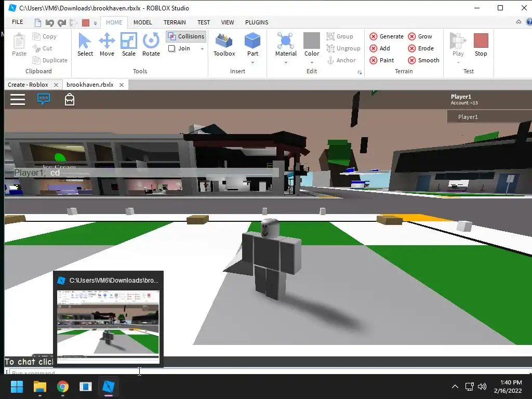Toggle the Collisions option
This screenshot has height=399, width=532.
point(187,36)
